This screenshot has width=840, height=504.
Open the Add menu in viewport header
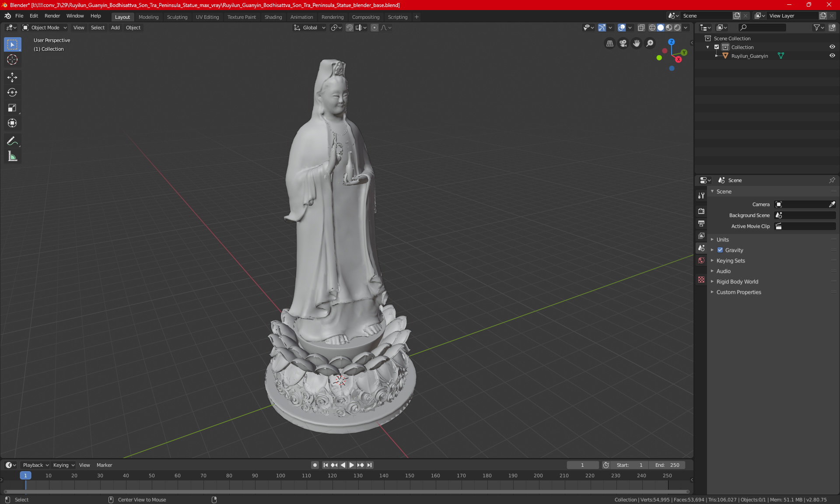(115, 28)
